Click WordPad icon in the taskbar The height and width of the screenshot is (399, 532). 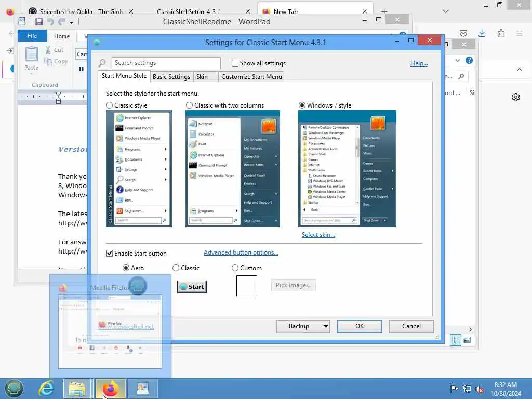[143, 389]
